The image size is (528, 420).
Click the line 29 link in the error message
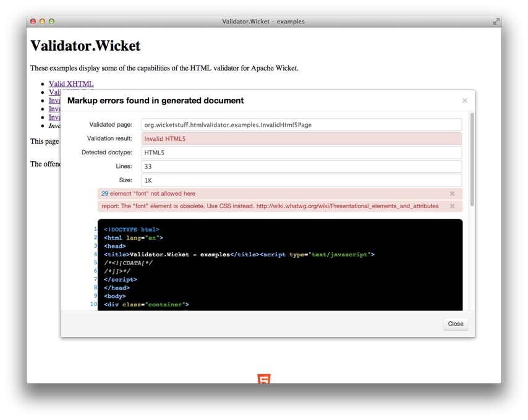tap(104, 194)
